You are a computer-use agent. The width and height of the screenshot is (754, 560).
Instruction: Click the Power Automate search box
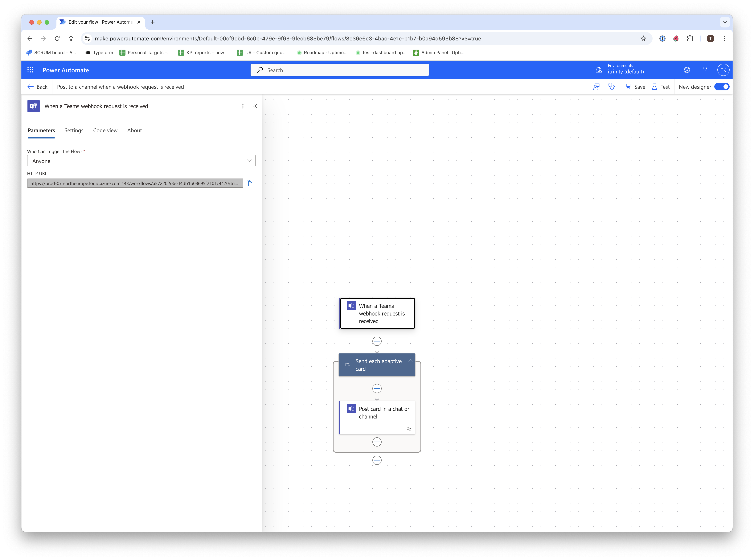pos(340,70)
